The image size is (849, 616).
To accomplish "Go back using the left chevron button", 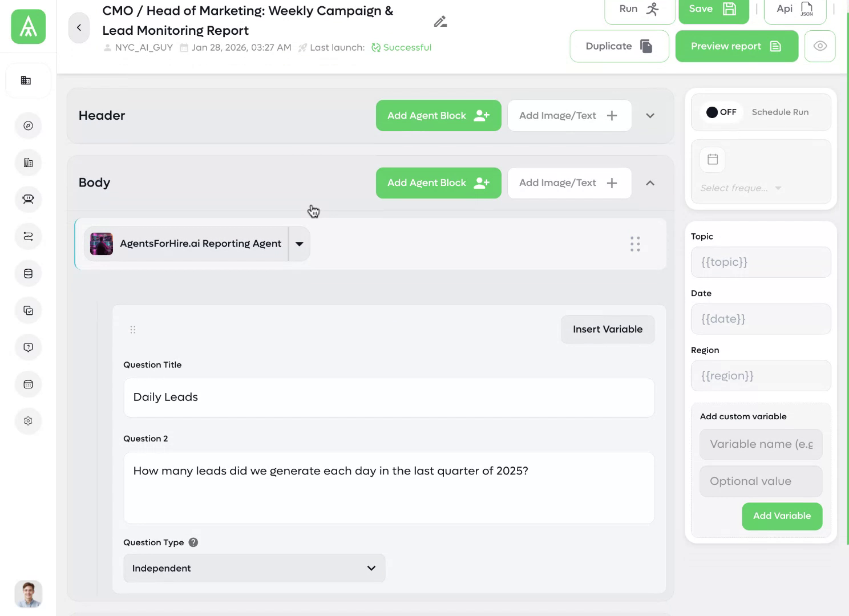I will click(79, 27).
